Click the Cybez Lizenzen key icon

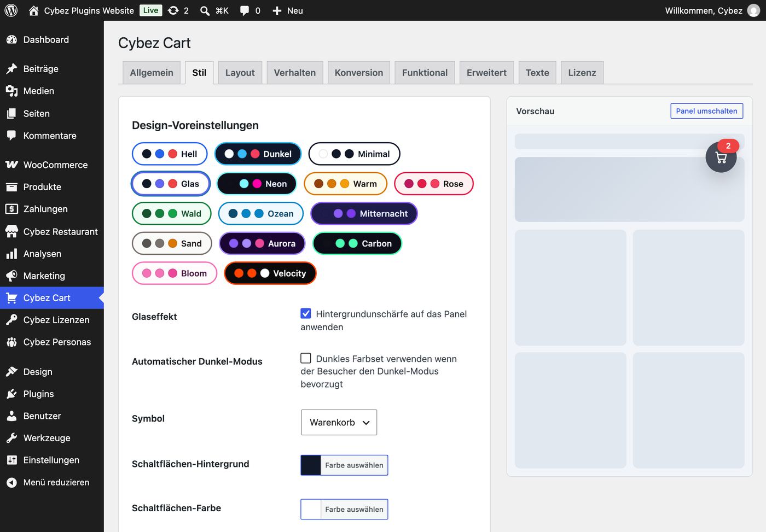coord(11,320)
